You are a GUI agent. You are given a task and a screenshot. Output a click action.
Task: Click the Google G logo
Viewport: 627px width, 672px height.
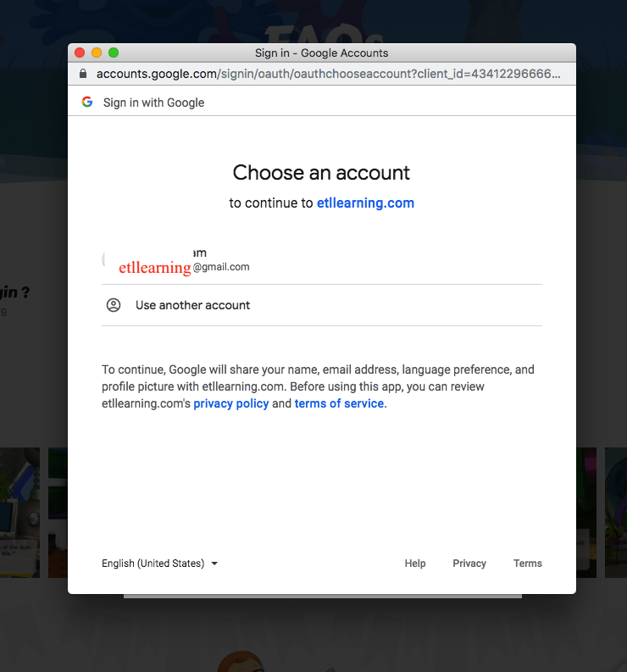[87, 103]
